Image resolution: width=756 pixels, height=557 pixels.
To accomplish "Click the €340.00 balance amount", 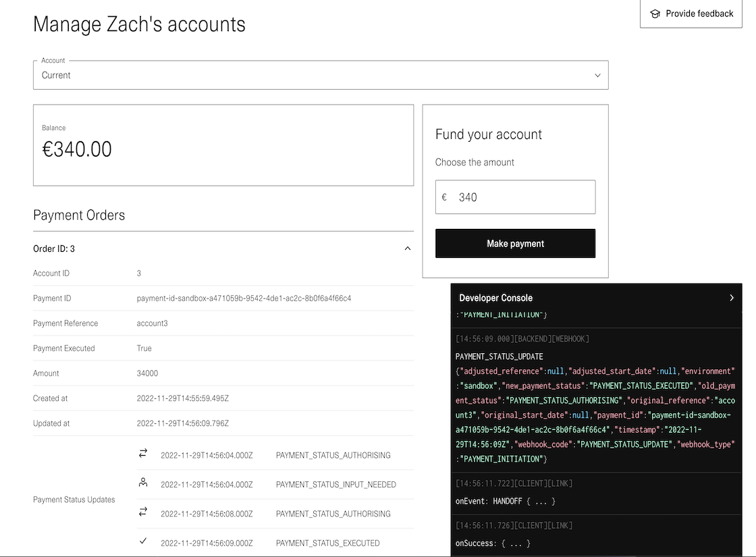I will pos(77,149).
